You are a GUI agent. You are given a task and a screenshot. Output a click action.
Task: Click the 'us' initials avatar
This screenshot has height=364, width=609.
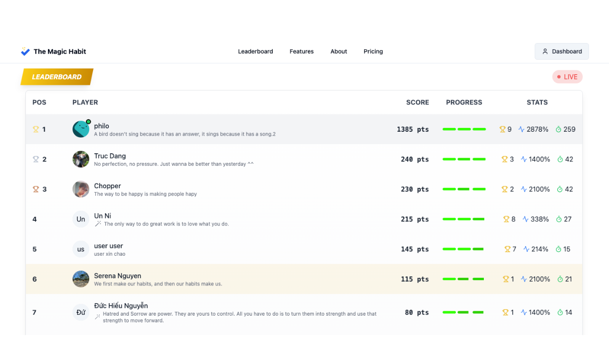coord(81,249)
